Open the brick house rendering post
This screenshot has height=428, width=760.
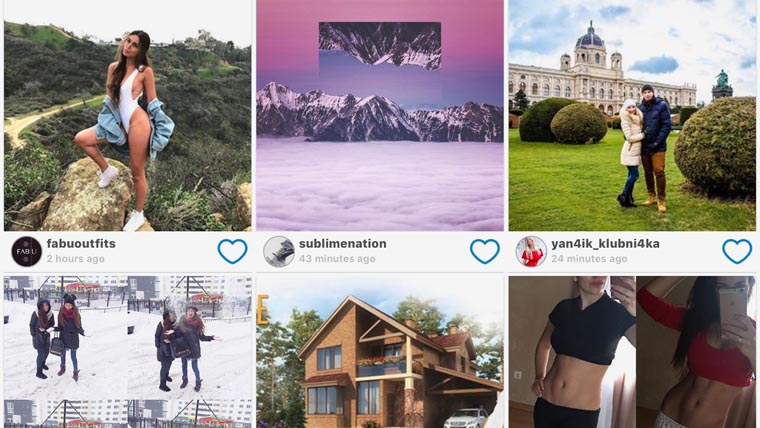click(380, 352)
